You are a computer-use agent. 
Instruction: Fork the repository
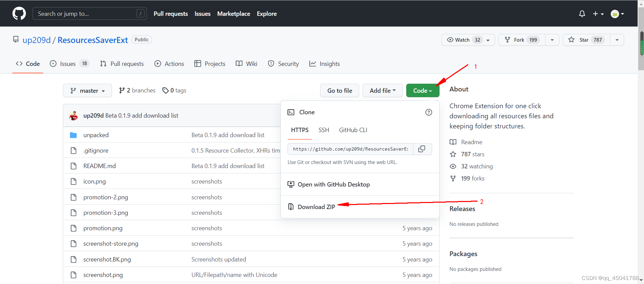pos(522,40)
